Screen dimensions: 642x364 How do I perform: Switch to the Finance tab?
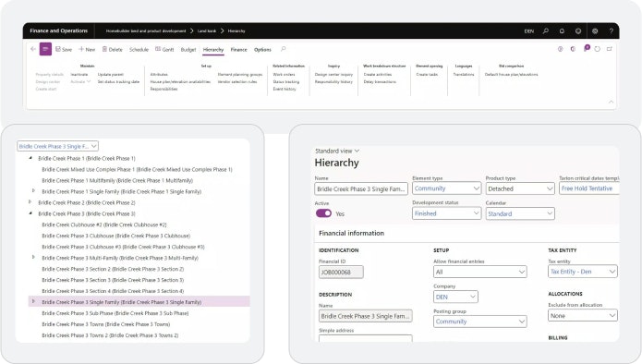click(x=238, y=50)
